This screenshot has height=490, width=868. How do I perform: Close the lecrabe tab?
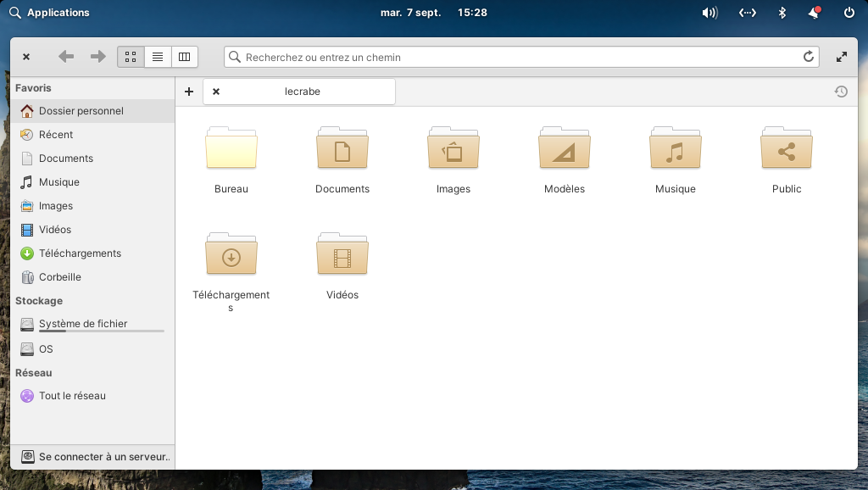(216, 92)
